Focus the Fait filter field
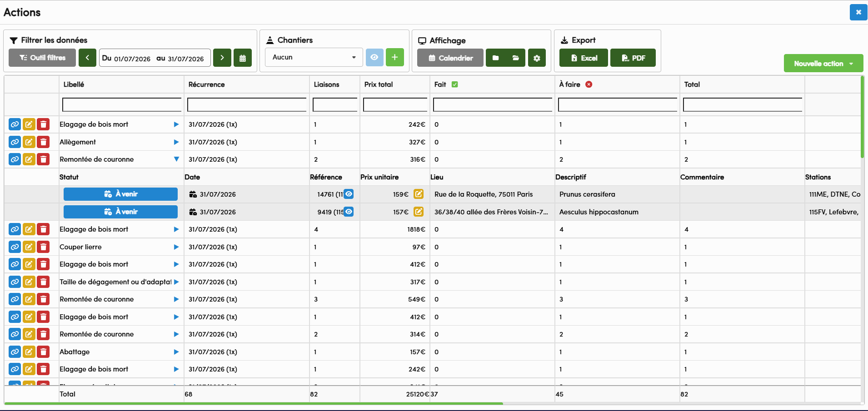Image resolution: width=868 pixels, height=411 pixels. (x=493, y=104)
